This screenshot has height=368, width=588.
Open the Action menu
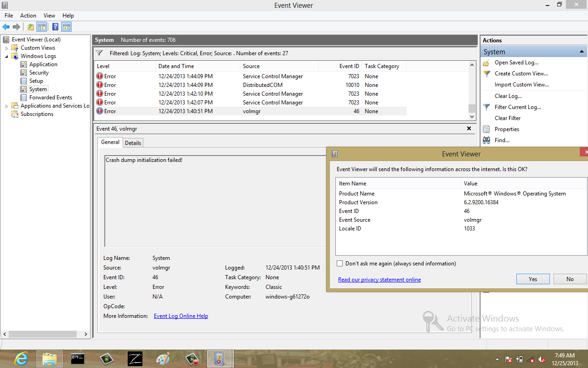click(x=28, y=15)
